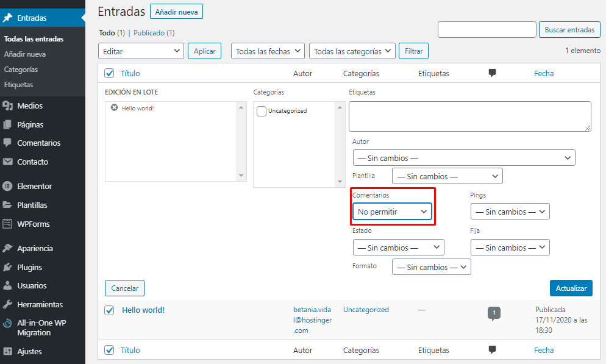This screenshot has height=364, width=606.
Task: Filter posts by Todo
Action: [107, 33]
